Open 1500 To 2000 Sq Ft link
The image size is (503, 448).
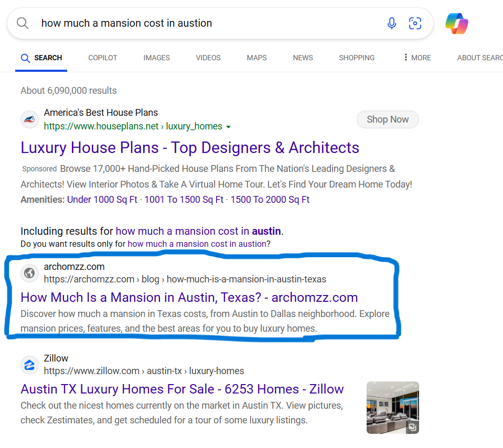click(270, 200)
